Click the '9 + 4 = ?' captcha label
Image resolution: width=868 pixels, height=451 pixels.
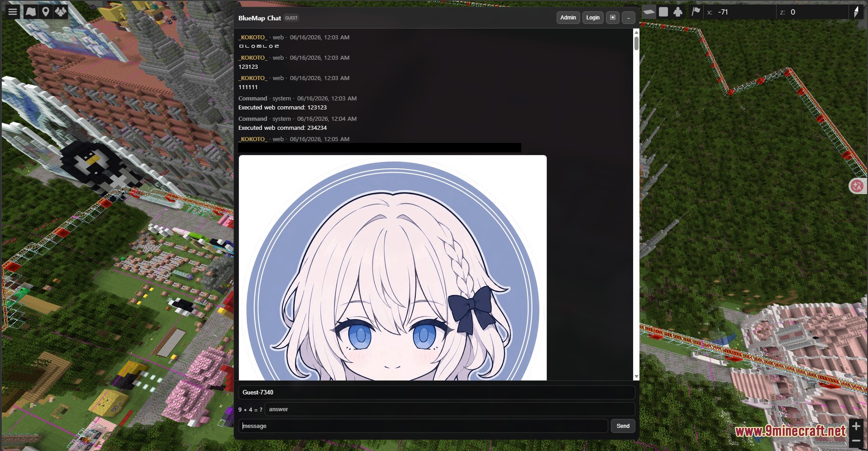coord(250,410)
